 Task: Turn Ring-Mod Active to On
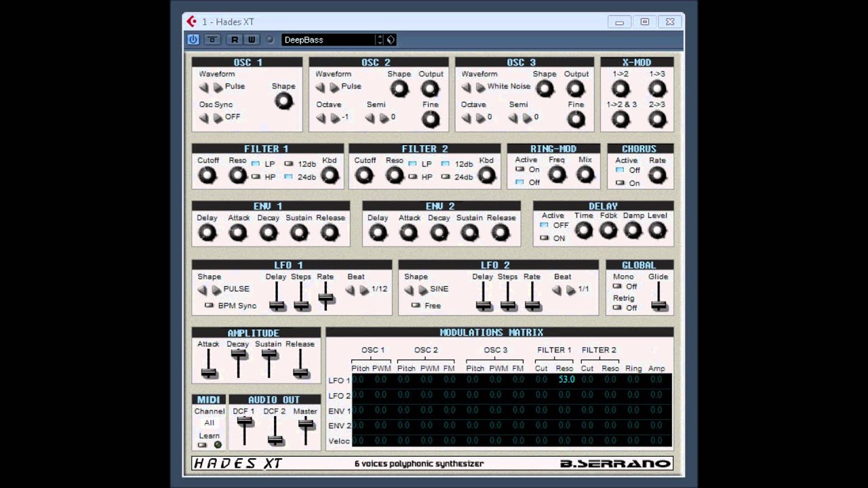pos(520,169)
